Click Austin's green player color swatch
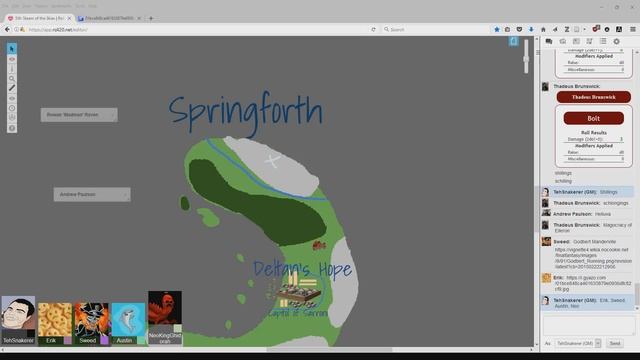The image size is (640, 360). [141, 340]
